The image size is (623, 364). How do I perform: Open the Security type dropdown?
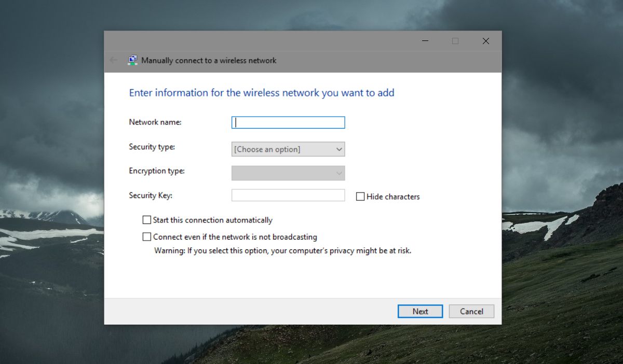(x=288, y=149)
